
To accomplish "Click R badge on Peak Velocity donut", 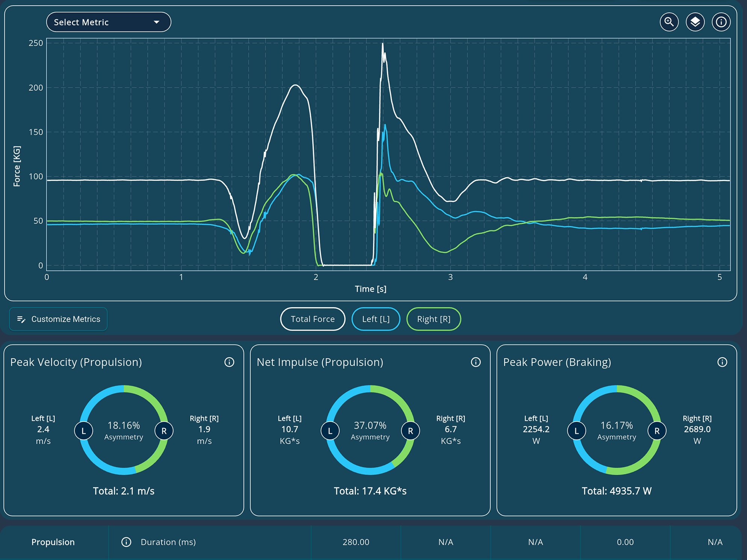I will point(164,431).
